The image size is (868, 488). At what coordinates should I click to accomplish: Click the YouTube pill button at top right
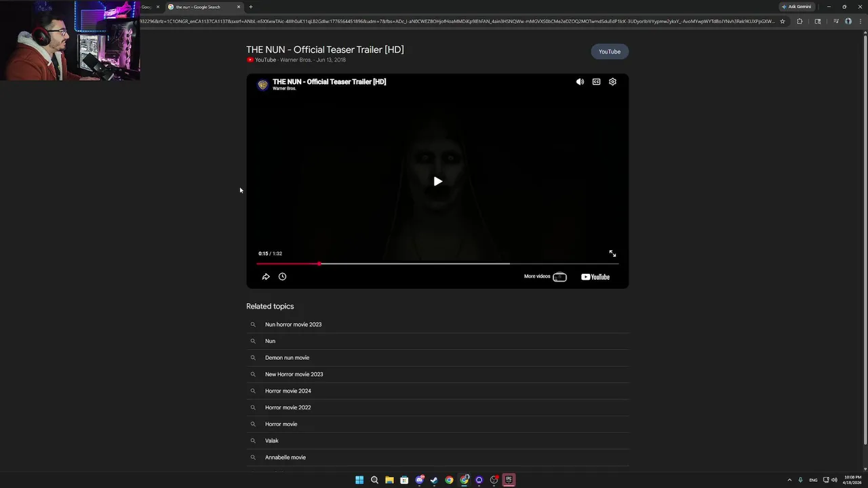pyautogui.click(x=610, y=52)
